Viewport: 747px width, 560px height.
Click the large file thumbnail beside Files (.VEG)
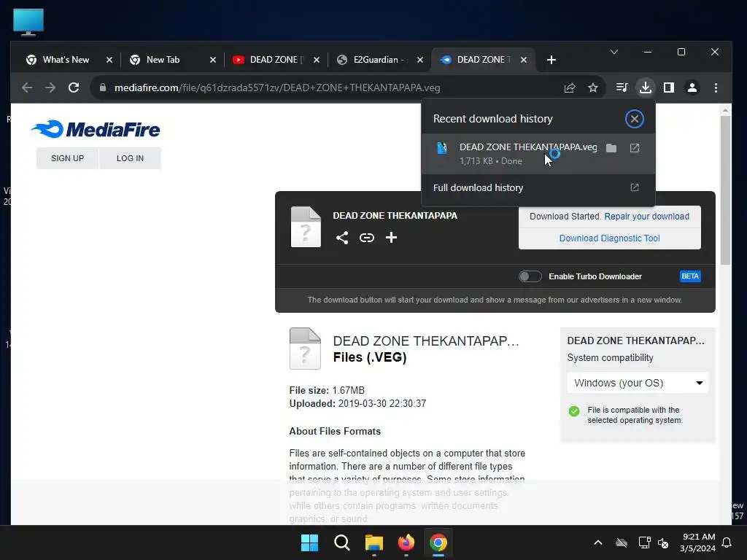click(x=305, y=349)
